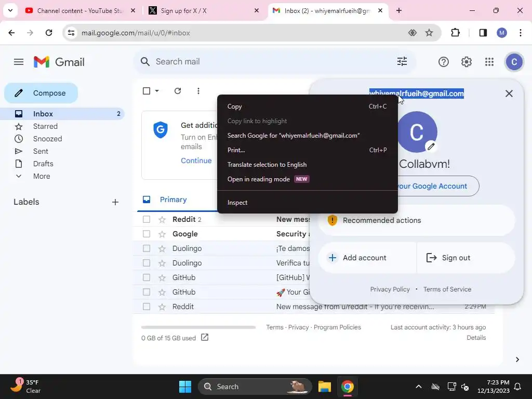Create a new label with plus icon
532x399 pixels.
115,202
